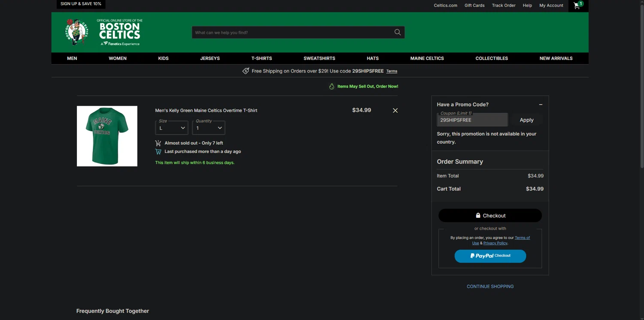Screen dimensions: 644x320
Task: Open the Help link
Action: point(527,6)
